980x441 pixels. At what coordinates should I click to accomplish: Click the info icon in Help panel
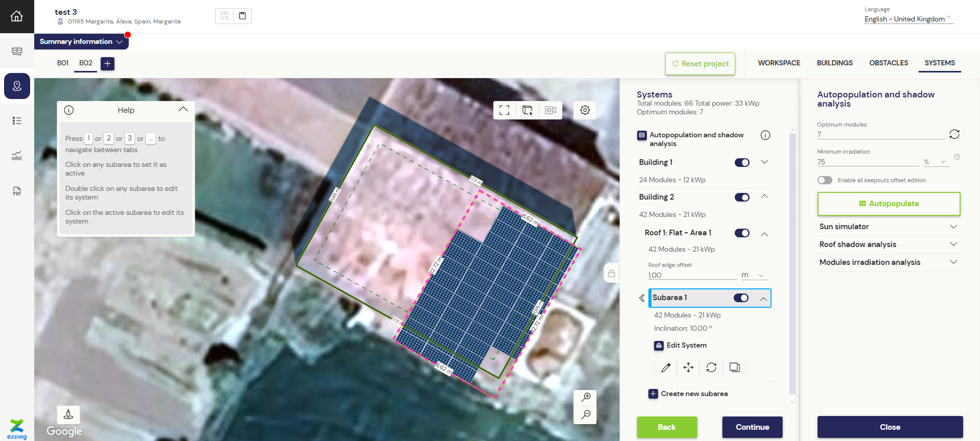(x=69, y=110)
